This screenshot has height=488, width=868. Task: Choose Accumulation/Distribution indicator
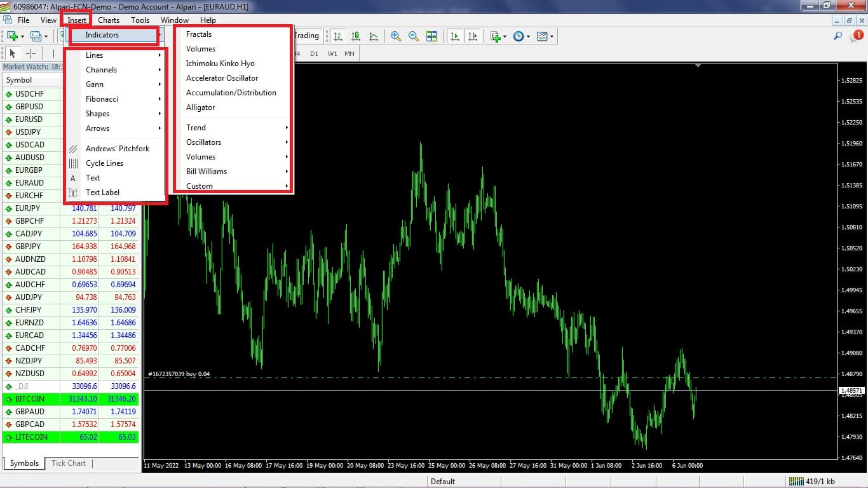coord(231,93)
